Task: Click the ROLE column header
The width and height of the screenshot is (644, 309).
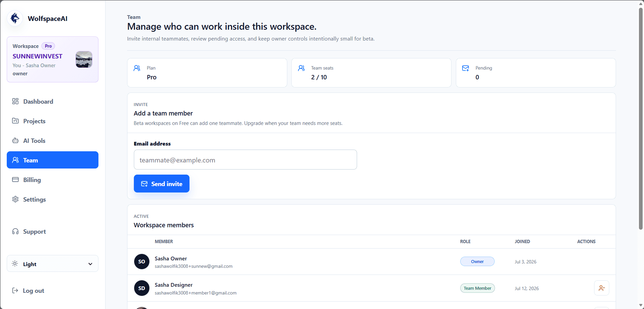Action: [x=465, y=242]
